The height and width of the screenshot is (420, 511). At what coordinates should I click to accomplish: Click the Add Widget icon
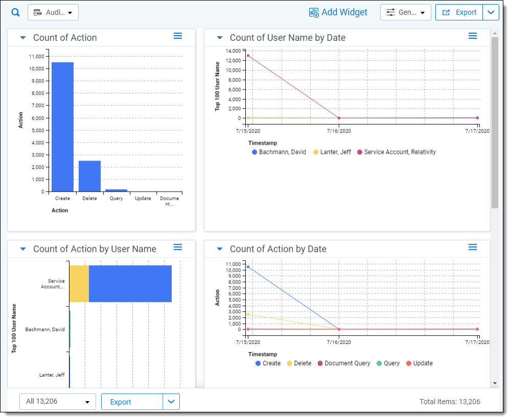coord(314,13)
